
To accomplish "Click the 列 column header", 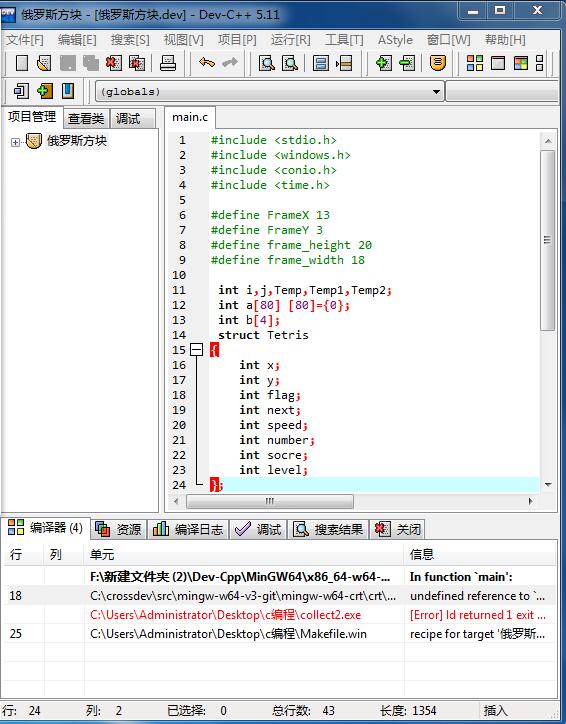I will pyautogui.click(x=64, y=554).
